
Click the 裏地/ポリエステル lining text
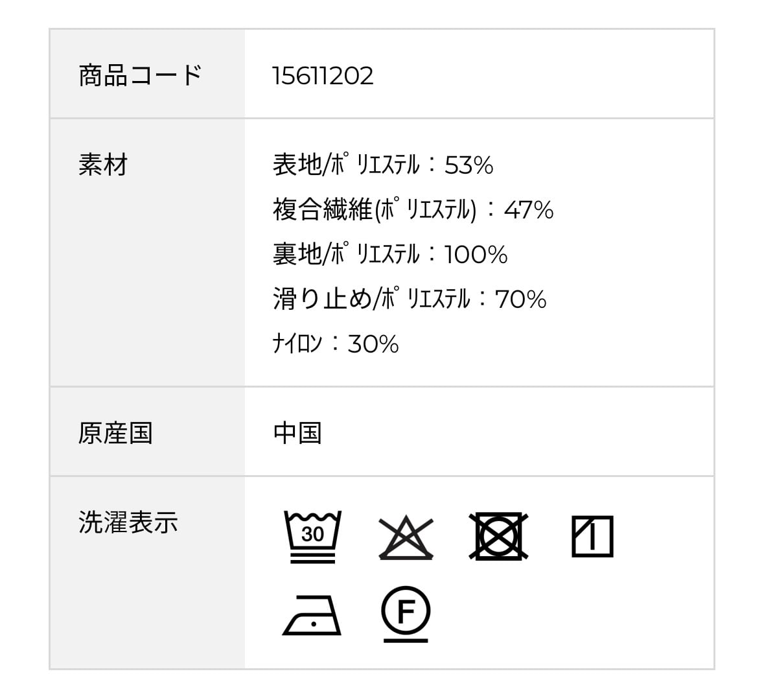(x=347, y=255)
